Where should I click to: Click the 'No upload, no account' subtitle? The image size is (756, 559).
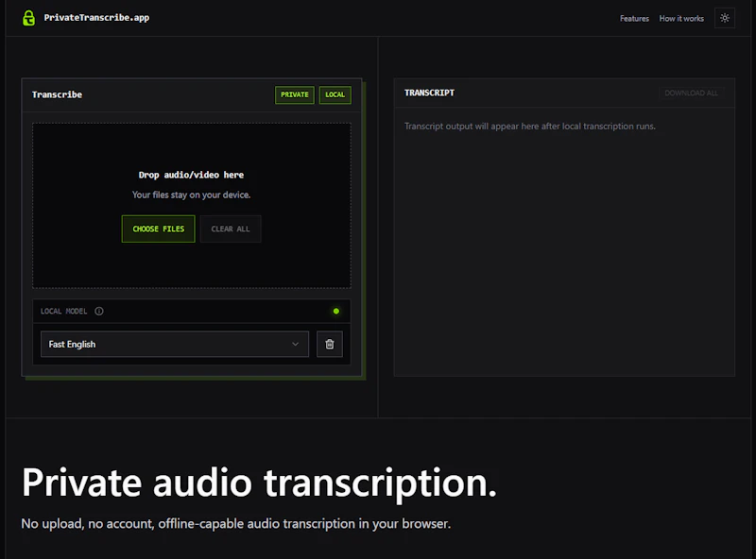235,524
